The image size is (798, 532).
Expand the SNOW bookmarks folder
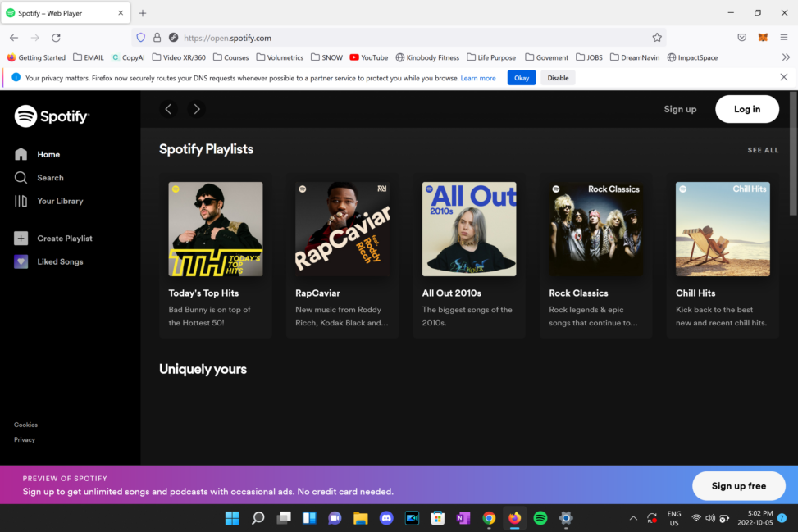[326, 57]
